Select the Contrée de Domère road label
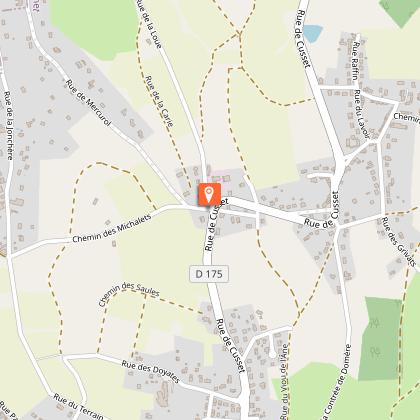Image resolution: width=420 pixels, height=420 pixels. click(x=337, y=382)
